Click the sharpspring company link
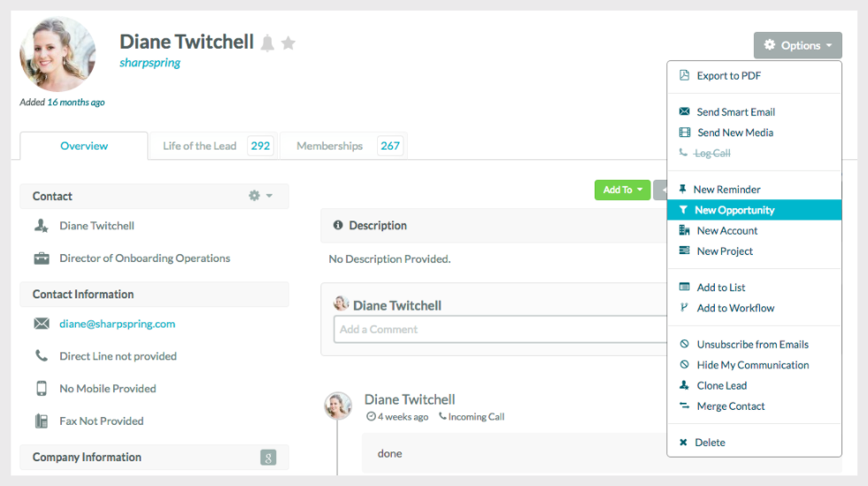This screenshot has height=486, width=868. (150, 63)
